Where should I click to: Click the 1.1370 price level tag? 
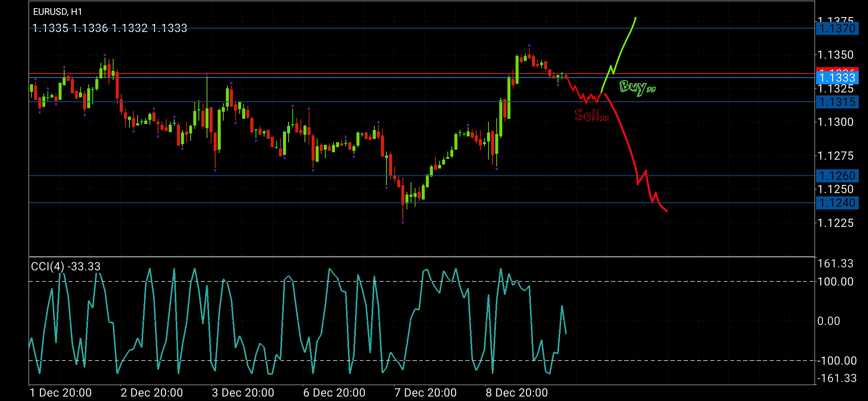(837, 29)
